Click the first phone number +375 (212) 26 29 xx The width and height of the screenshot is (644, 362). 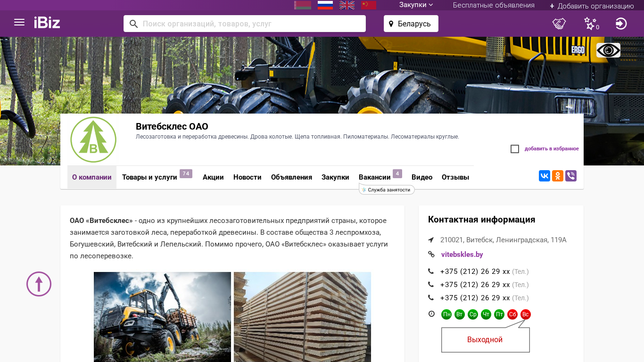[475, 271]
